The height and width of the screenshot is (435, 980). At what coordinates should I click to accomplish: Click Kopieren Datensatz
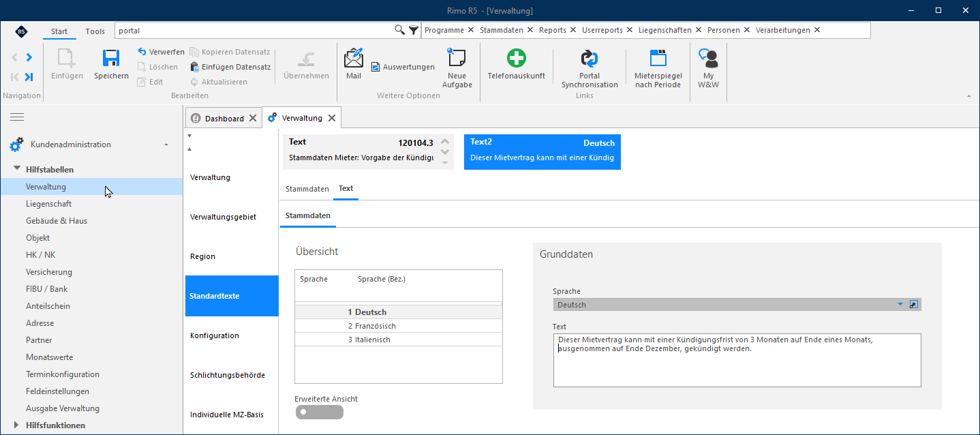click(230, 52)
